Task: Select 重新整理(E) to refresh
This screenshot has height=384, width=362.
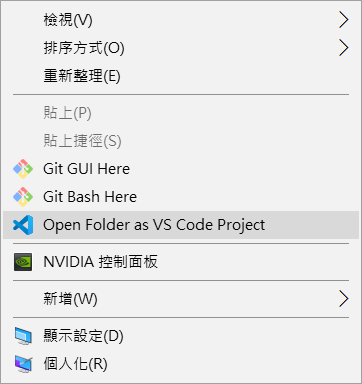Action: pyautogui.click(x=82, y=76)
